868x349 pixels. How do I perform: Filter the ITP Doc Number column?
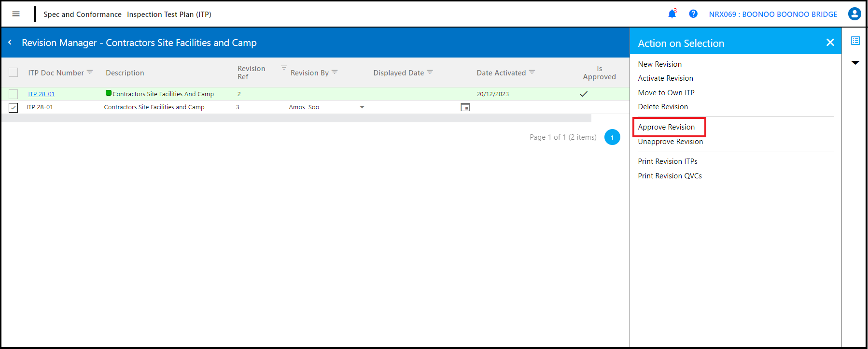[x=90, y=72]
